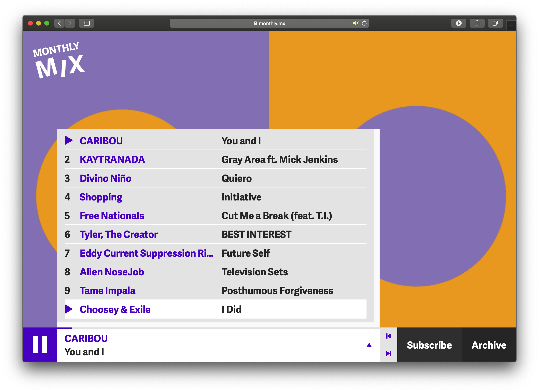
Task: Open the Archive page
Action: click(x=489, y=345)
